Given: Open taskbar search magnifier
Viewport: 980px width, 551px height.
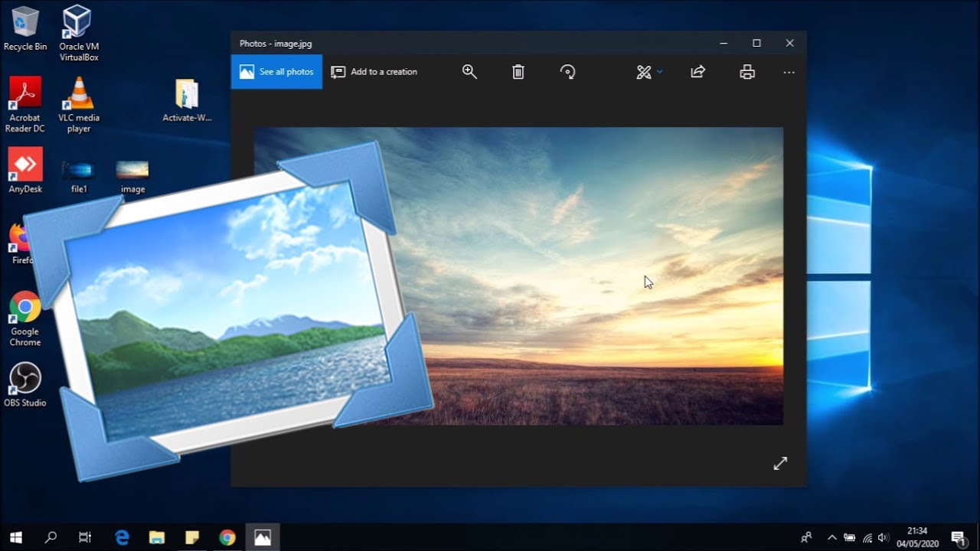Looking at the screenshot, I should pyautogui.click(x=51, y=537).
